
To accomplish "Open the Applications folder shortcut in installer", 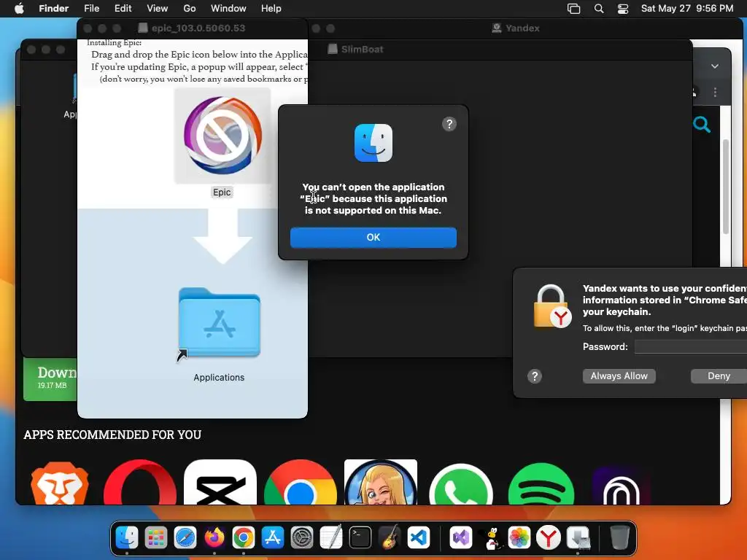I will pos(219,323).
